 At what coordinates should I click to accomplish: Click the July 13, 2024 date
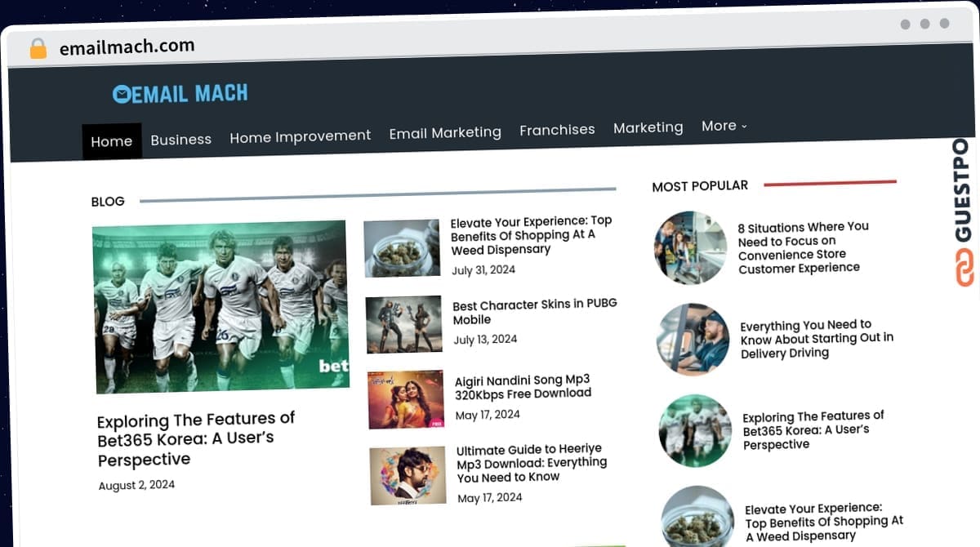[485, 340]
